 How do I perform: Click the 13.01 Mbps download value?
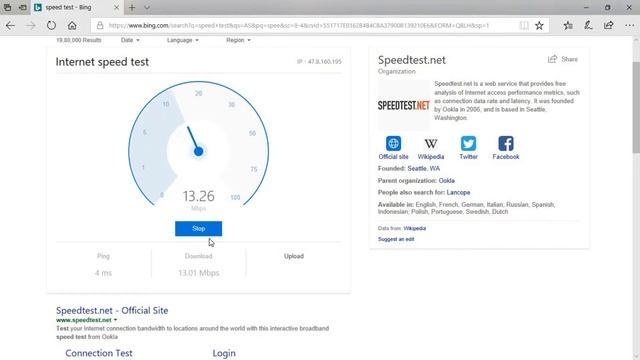198,273
